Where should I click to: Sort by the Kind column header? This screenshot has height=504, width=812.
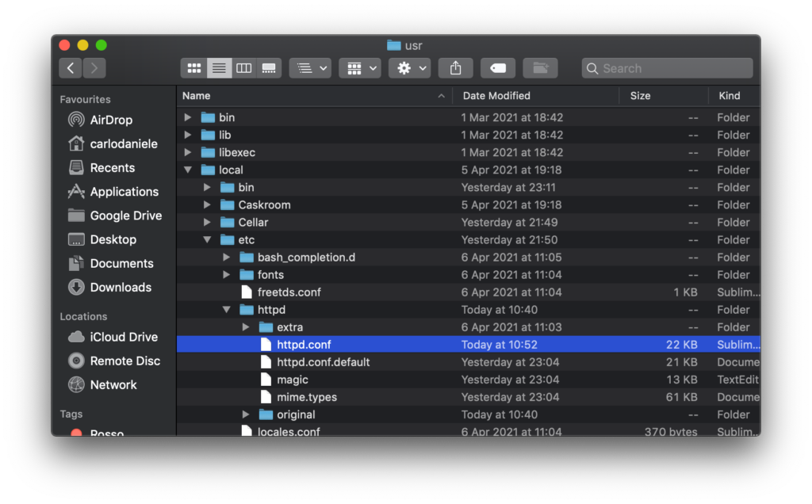[734, 96]
